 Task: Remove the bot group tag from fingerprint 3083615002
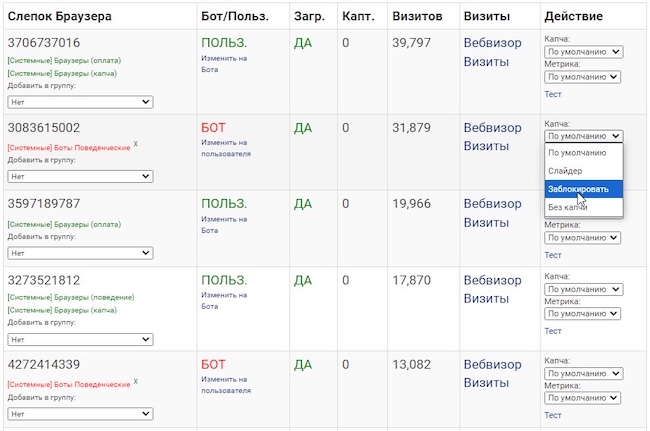tap(136, 144)
